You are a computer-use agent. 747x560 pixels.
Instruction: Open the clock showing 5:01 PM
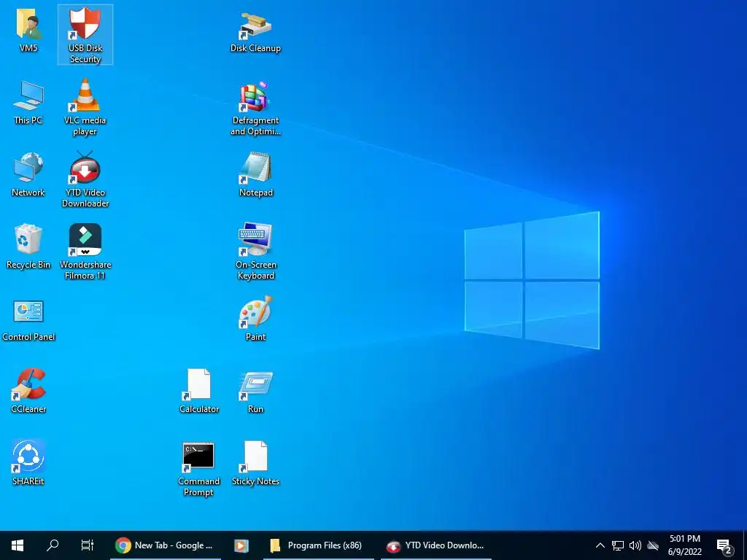click(684, 545)
